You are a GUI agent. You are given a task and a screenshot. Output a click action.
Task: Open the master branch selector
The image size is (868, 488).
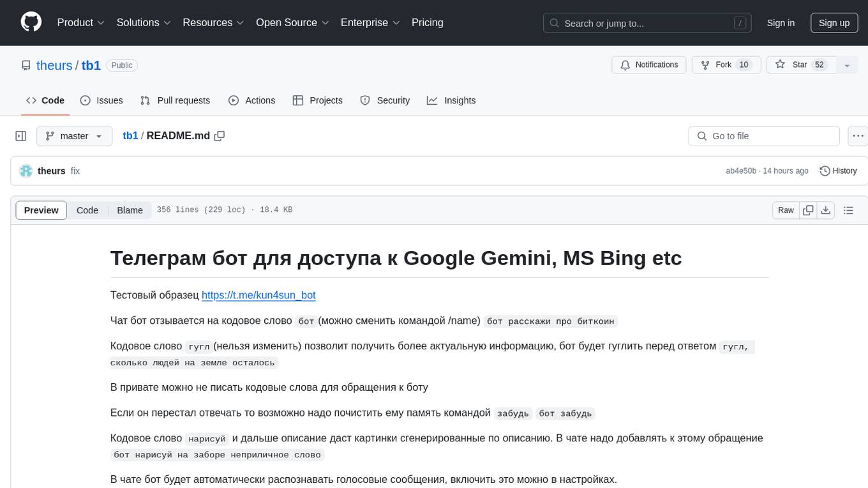(75, 136)
